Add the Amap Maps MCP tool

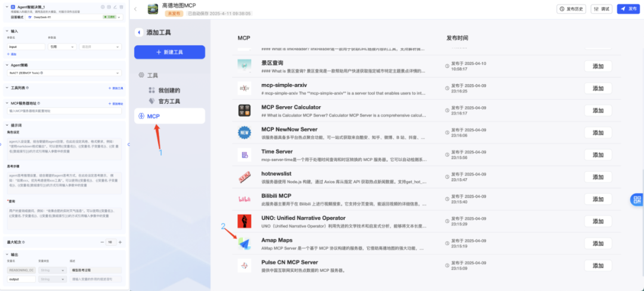click(598, 243)
